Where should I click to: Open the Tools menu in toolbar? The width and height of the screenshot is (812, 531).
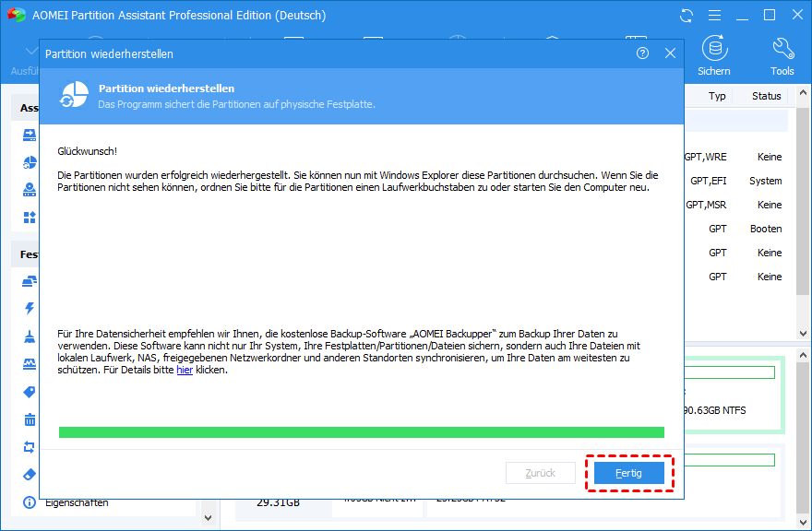coord(782,56)
